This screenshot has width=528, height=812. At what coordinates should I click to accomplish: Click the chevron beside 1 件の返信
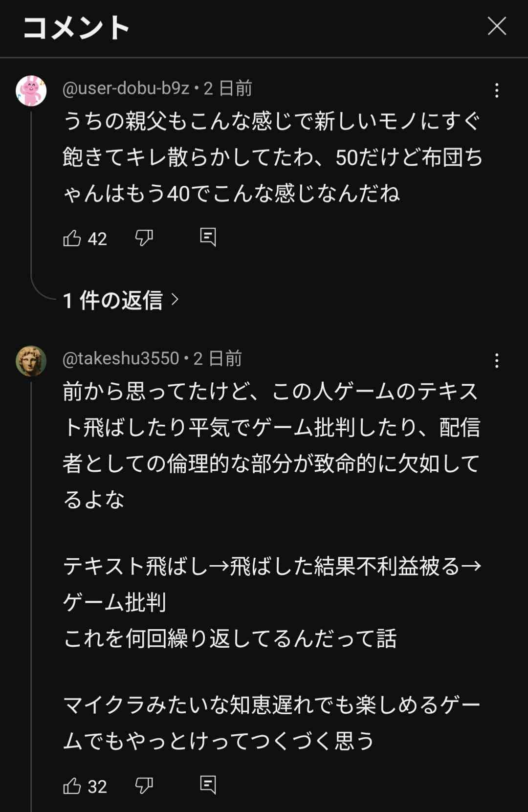(175, 299)
